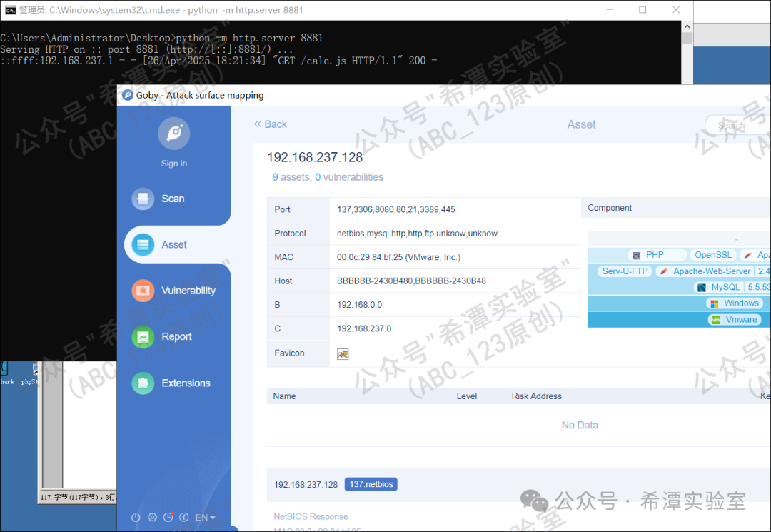Click the Serv-U-FTP component tag
This screenshot has height=532, width=771.
[625, 271]
